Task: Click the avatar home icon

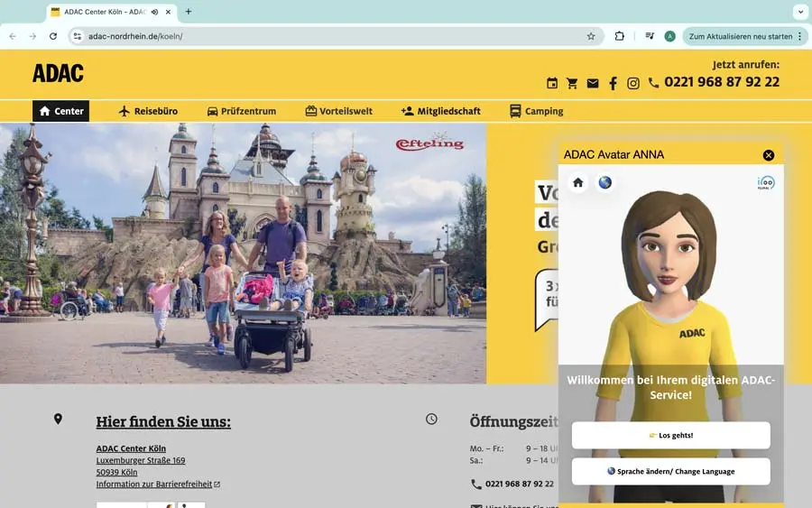Action: [578, 182]
